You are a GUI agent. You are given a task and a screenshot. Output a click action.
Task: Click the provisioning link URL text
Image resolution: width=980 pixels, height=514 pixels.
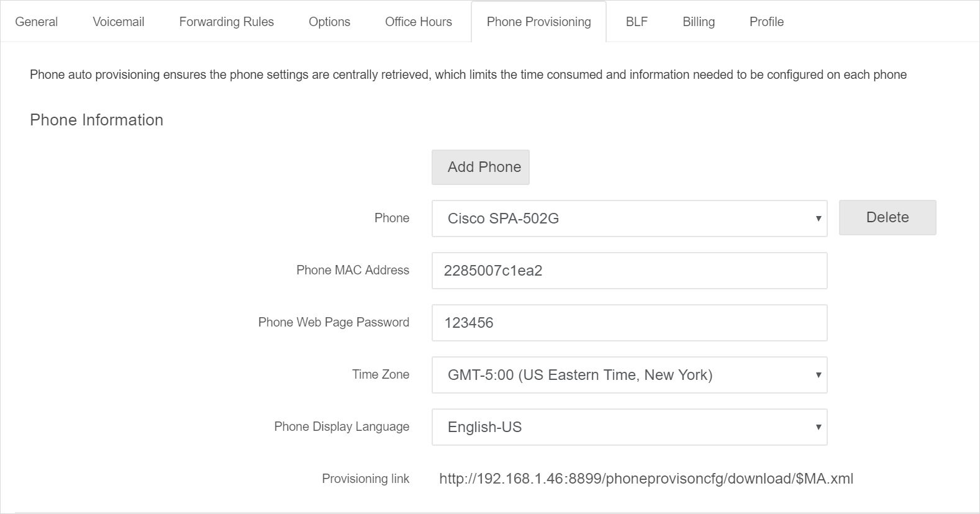pos(646,479)
